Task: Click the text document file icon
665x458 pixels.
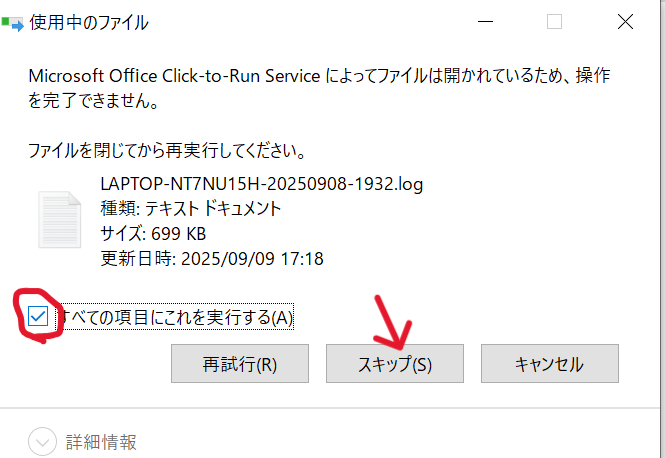Action: click(60, 219)
